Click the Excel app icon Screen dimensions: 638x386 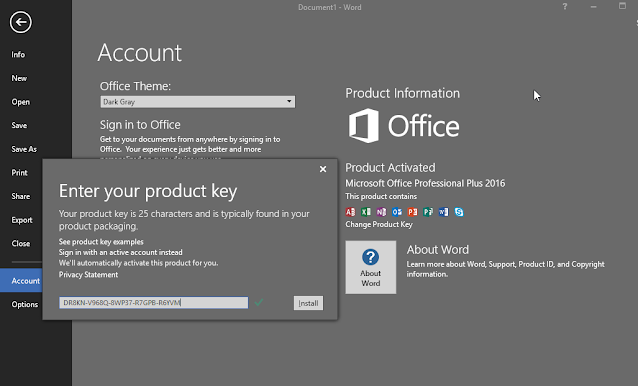coord(366,212)
